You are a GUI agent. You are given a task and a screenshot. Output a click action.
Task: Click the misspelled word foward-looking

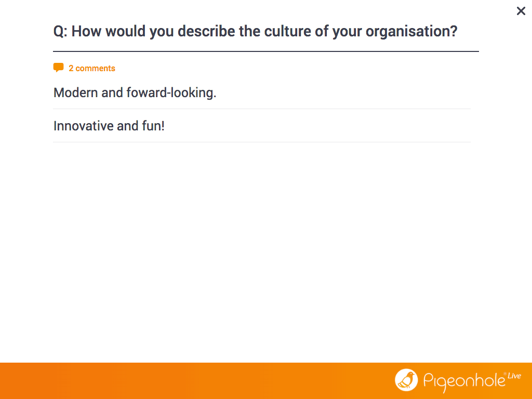pyautogui.click(x=171, y=92)
